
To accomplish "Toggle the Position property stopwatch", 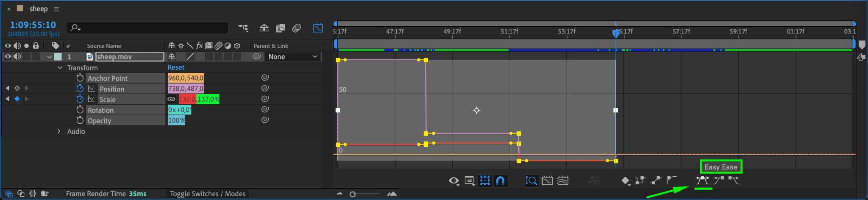I will click(x=80, y=88).
